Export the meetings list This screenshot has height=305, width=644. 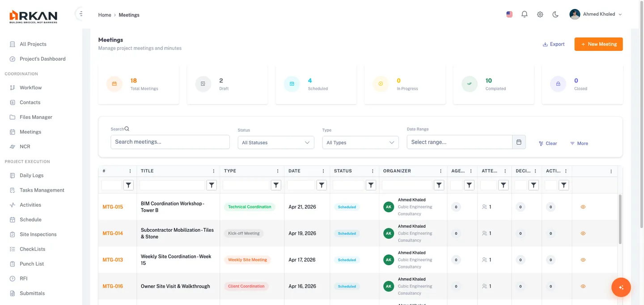tap(554, 44)
